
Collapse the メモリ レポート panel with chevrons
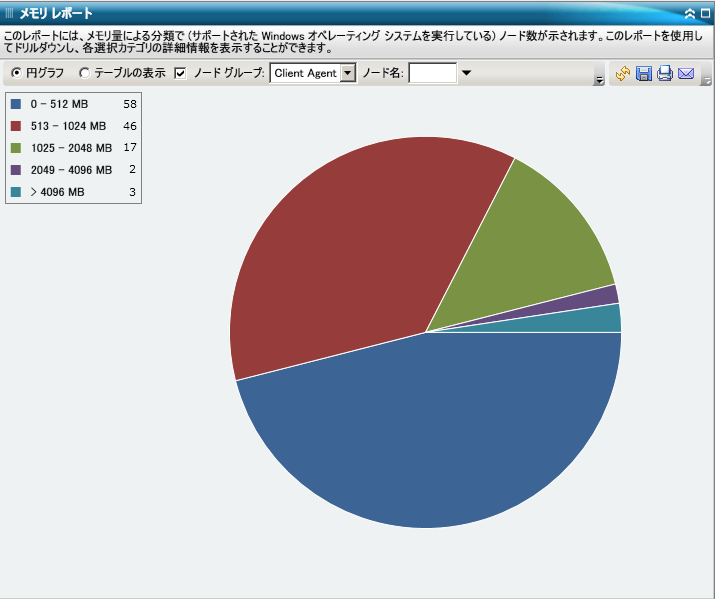[x=689, y=14]
